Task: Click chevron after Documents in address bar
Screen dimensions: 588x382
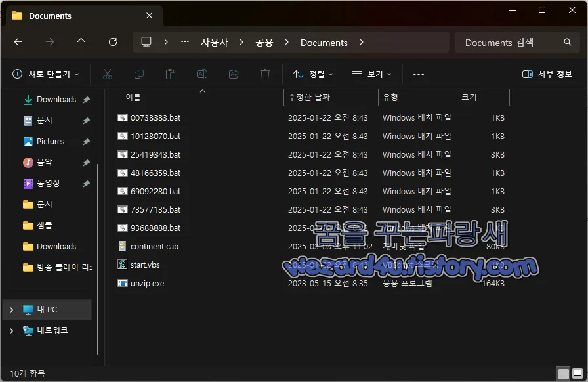Action: [x=362, y=43]
